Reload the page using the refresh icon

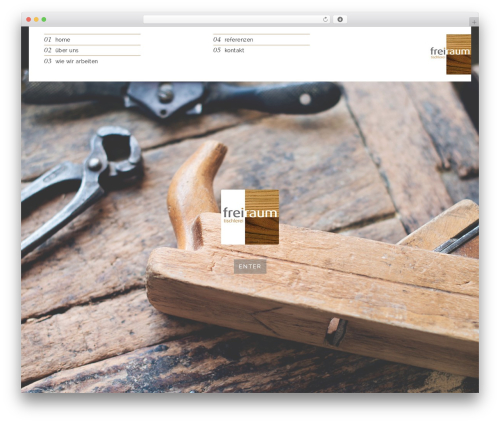point(325,20)
